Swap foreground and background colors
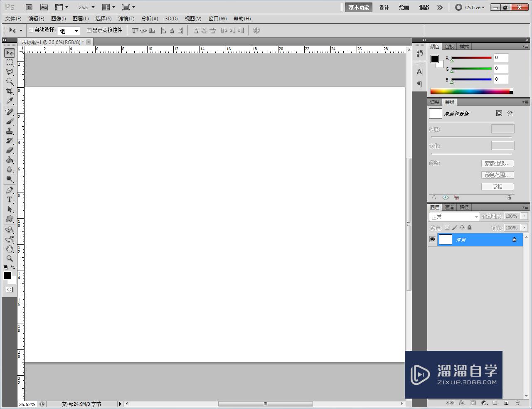The image size is (532, 409). [13, 267]
